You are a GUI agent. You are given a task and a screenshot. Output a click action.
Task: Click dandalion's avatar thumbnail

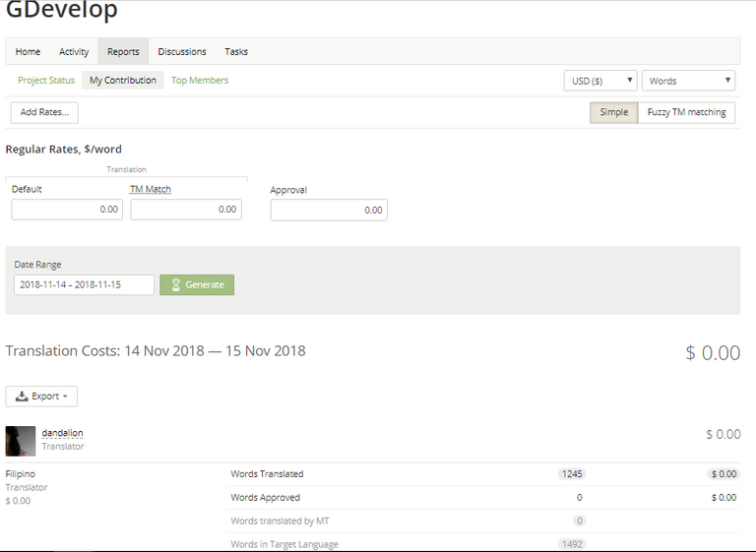coord(21,441)
